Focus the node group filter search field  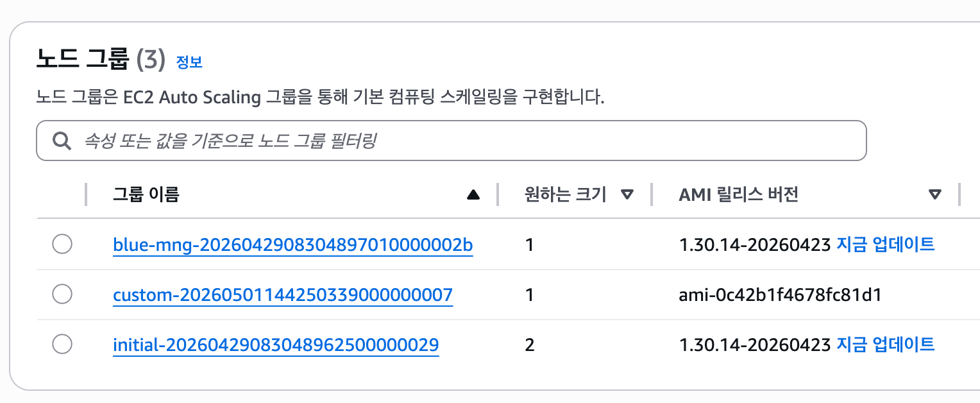click(x=452, y=141)
